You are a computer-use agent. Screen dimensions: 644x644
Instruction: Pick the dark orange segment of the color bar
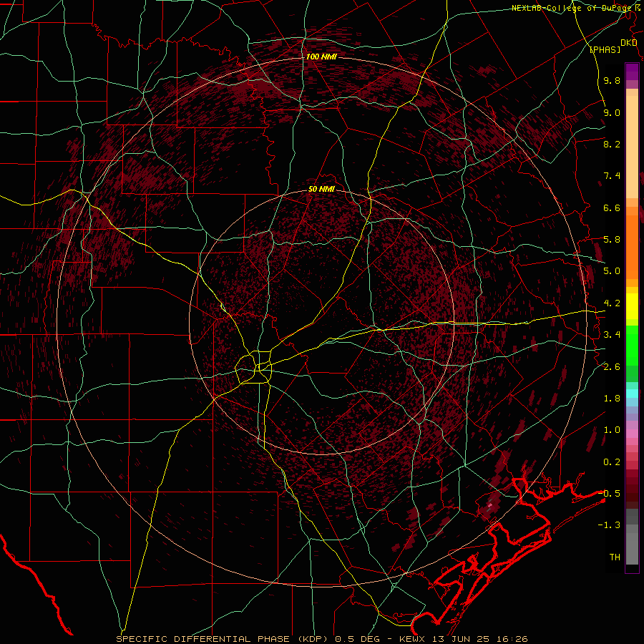point(632,246)
